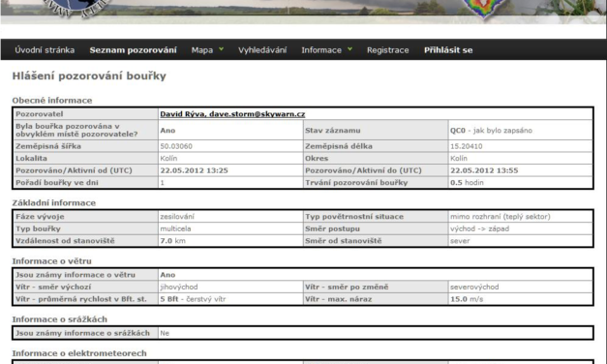This screenshot has width=607, height=364.
Task: Click the colorful radar map icon in the banner
Action: tap(482, 9)
